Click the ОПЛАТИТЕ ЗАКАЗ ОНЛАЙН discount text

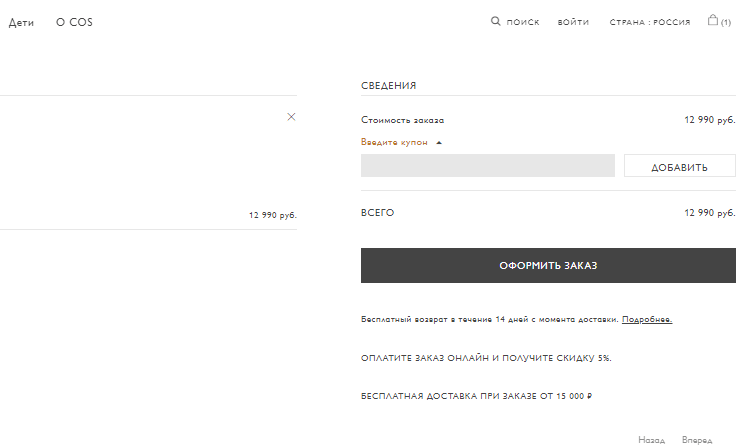[x=486, y=358]
